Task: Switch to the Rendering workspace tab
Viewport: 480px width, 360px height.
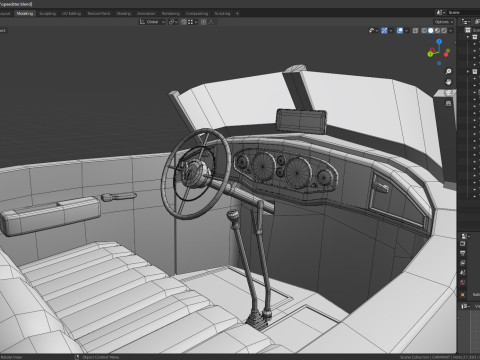Action: pyautogui.click(x=171, y=13)
